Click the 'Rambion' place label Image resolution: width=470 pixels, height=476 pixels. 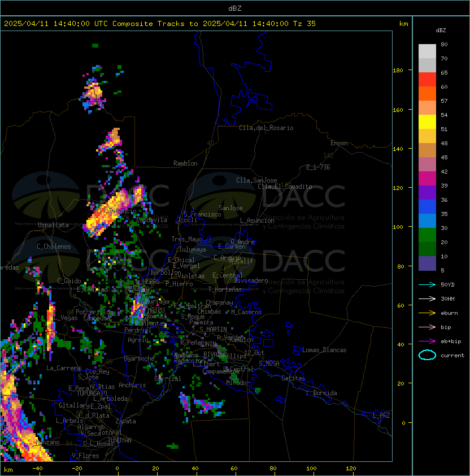(185, 163)
